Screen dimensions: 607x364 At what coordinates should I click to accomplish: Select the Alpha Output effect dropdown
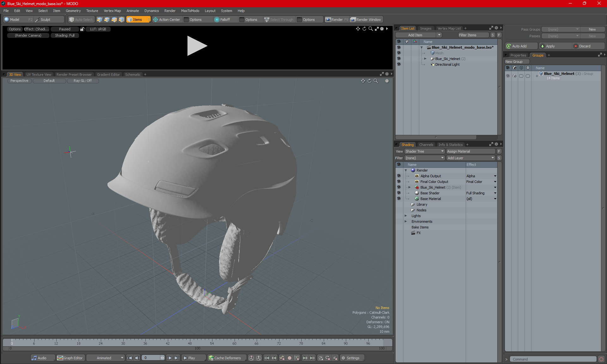point(496,176)
